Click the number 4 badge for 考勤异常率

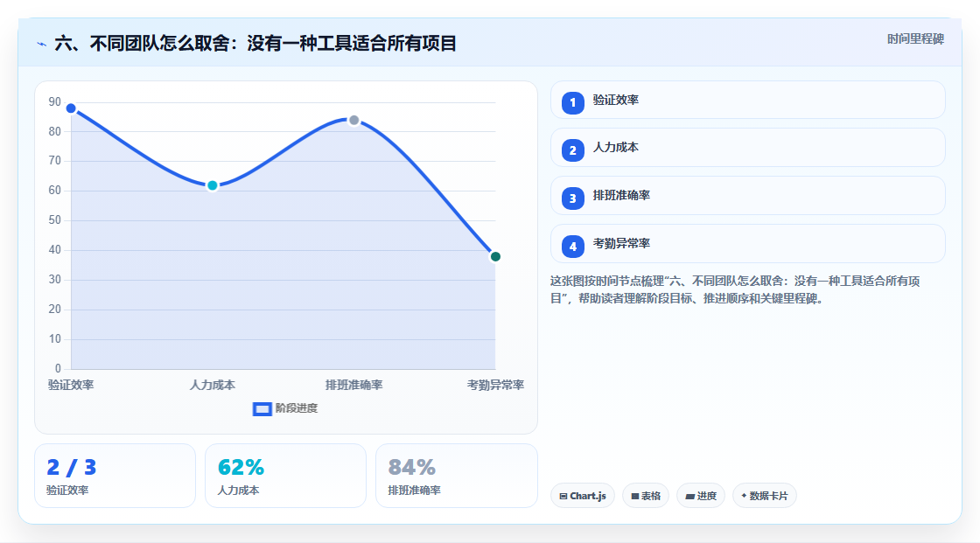tap(572, 247)
